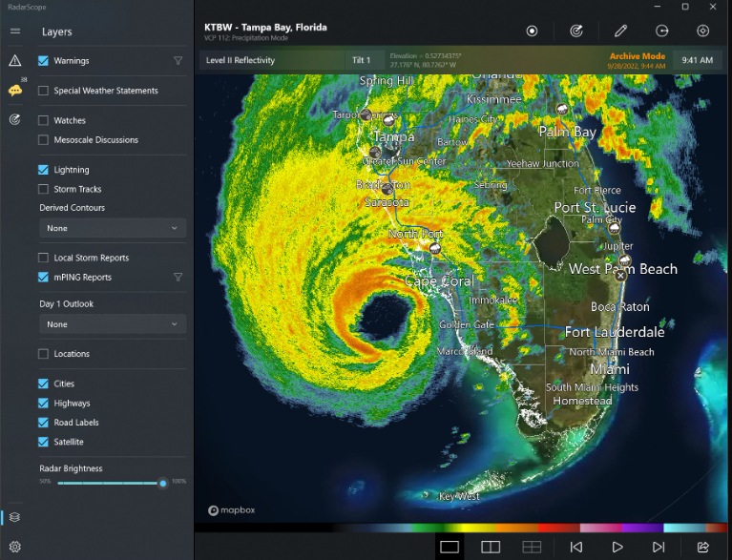Jump to last radar frame

tap(659, 547)
